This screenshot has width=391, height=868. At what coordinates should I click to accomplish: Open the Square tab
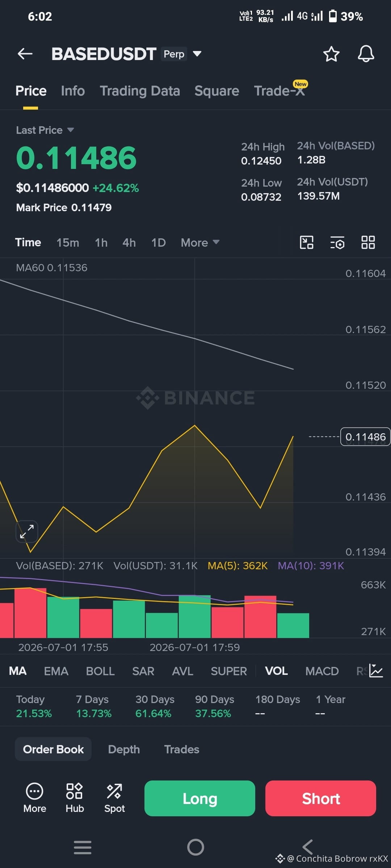(x=216, y=91)
